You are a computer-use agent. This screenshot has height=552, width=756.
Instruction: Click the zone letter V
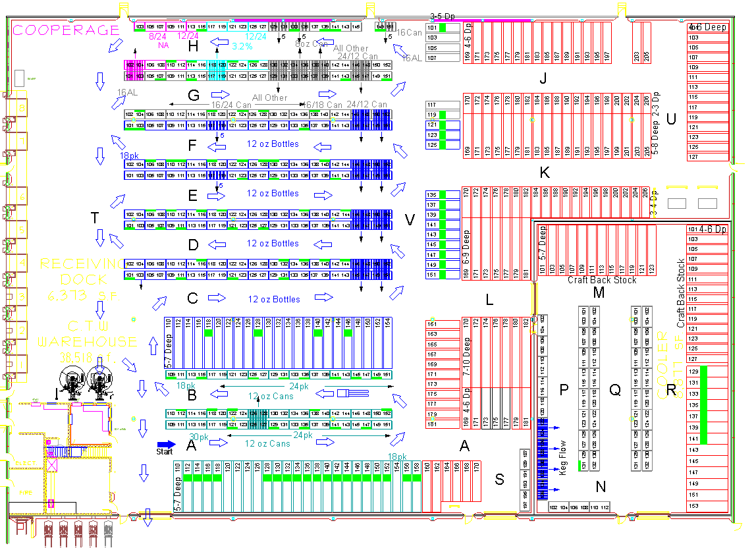410,221
